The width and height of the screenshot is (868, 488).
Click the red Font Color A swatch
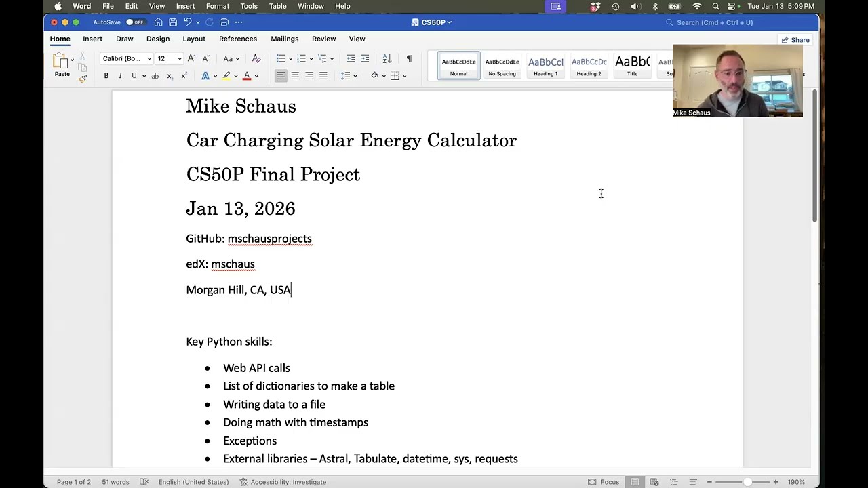[247, 76]
